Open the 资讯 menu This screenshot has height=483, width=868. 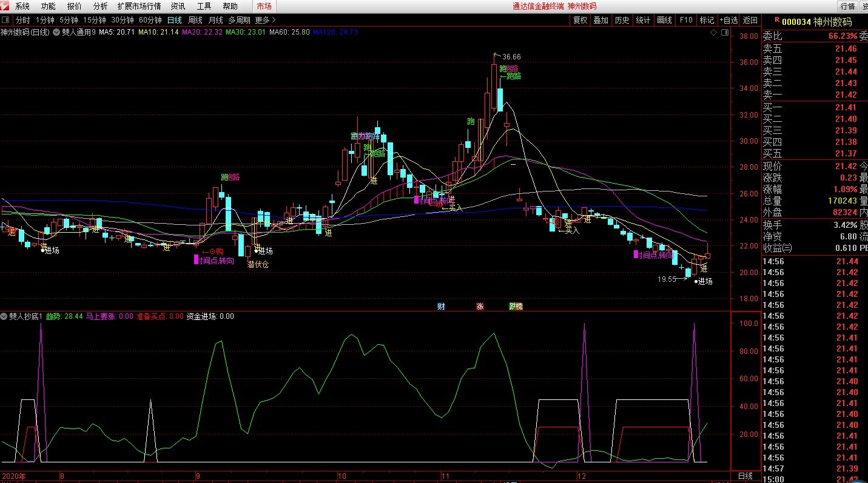click(178, 6)
